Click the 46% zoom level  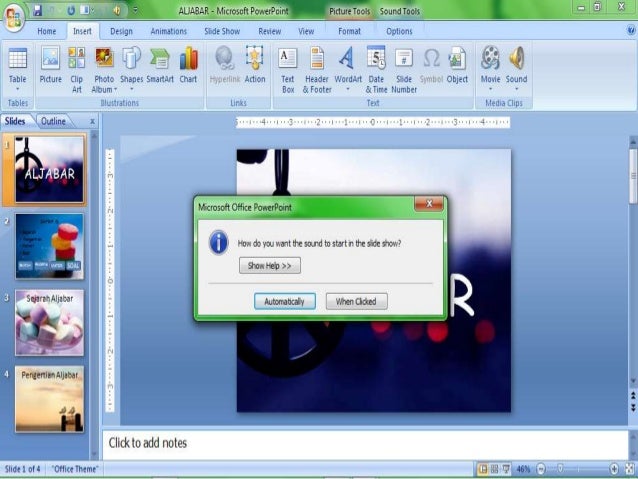pos(523,469)
